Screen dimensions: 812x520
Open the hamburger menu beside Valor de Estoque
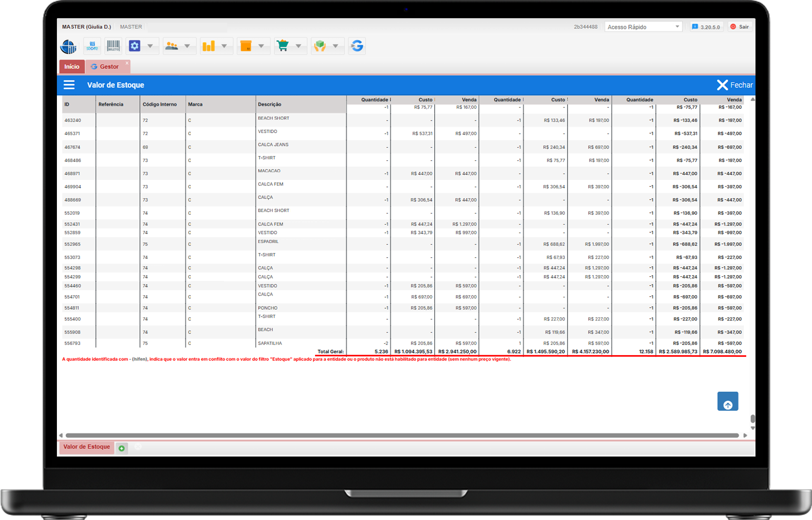[69, 85]
